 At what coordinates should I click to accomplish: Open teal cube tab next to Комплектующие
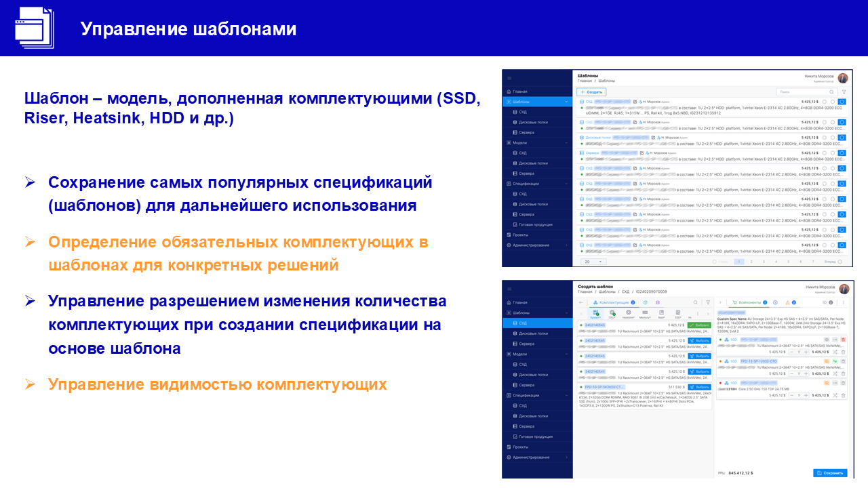(646, 302)
